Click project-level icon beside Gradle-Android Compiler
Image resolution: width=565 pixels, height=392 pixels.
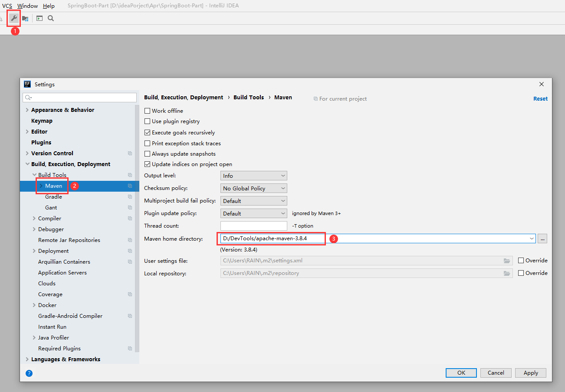click(130, 316)
